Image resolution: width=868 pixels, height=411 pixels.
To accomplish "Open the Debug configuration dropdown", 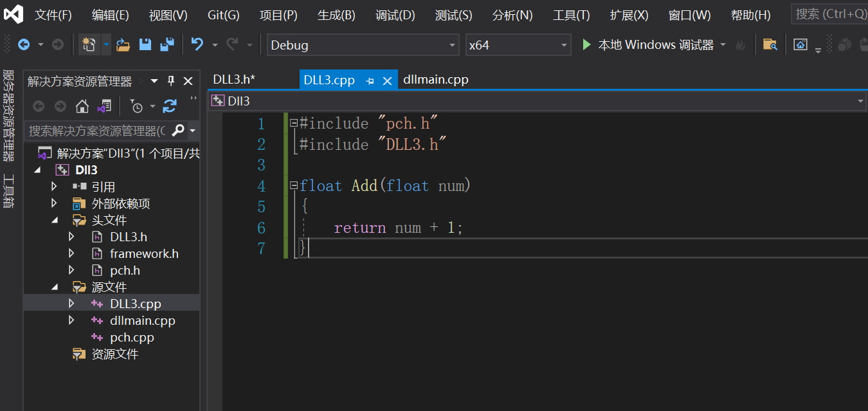I will point(453,45).
